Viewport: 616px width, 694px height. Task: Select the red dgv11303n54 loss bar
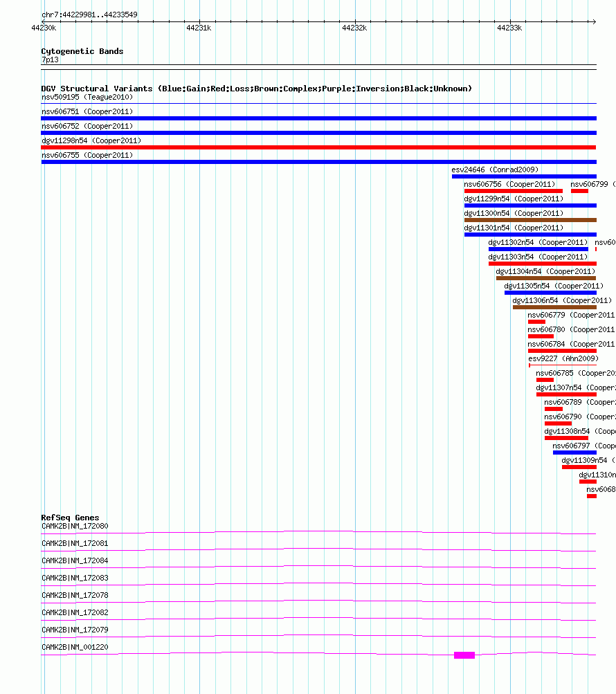pyautogui.click(x=543, y=264)
